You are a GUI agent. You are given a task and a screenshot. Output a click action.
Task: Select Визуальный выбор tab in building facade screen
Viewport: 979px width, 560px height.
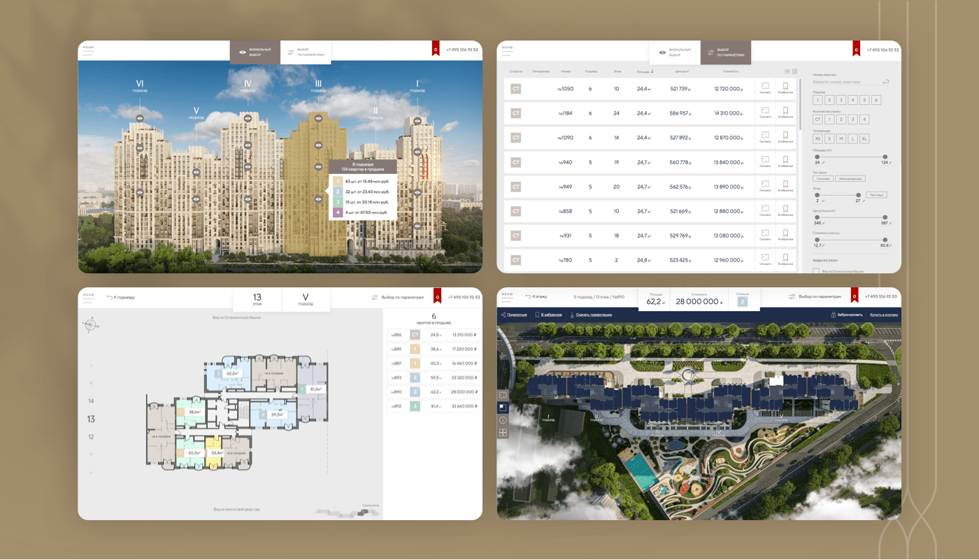(x=255, y=52)
